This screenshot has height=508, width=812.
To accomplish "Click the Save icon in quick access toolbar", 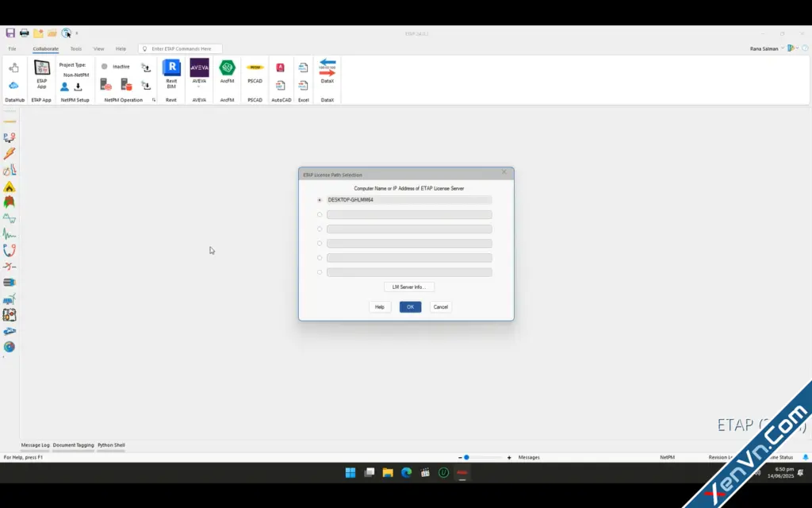I will click(x=10, y=33).
